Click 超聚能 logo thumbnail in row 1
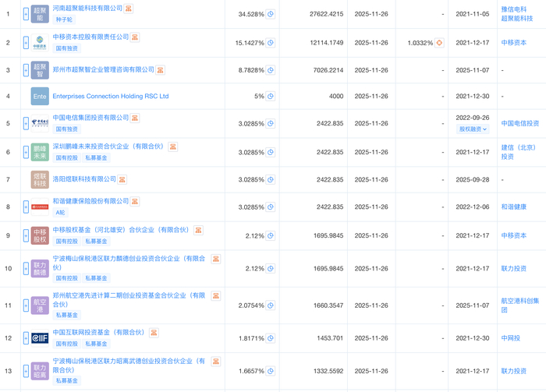The image size is (546, 392). click(40, 14)
